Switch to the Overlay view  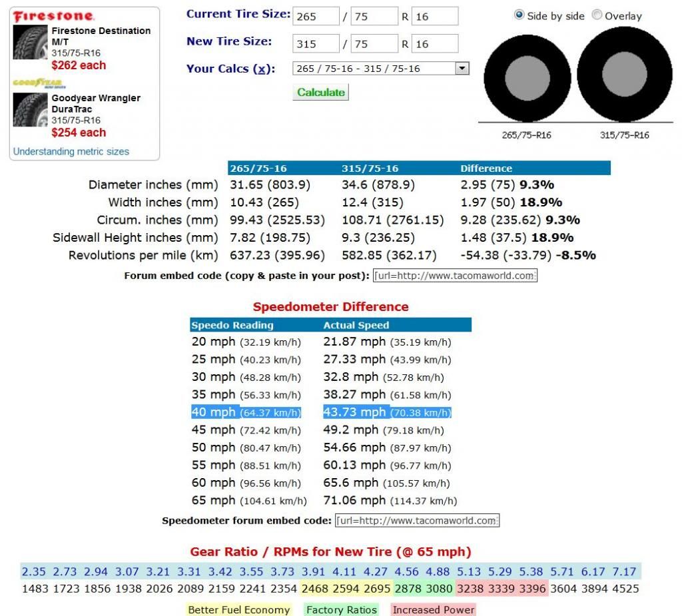pyautogui.click(x=597, y=15)
